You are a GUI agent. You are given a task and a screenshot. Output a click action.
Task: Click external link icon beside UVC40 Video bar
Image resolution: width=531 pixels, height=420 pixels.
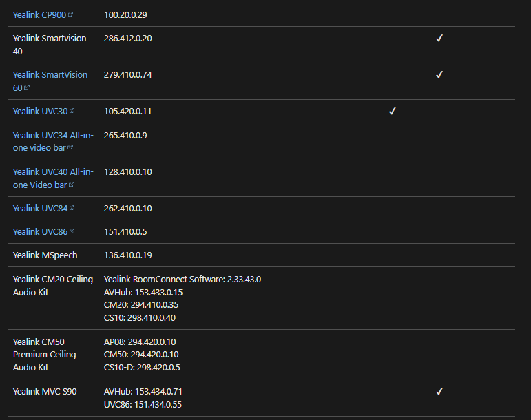tap(72, 185)
